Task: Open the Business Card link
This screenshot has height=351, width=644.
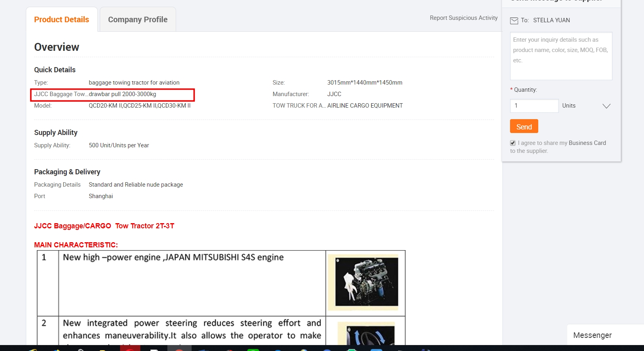Action: 587,143
